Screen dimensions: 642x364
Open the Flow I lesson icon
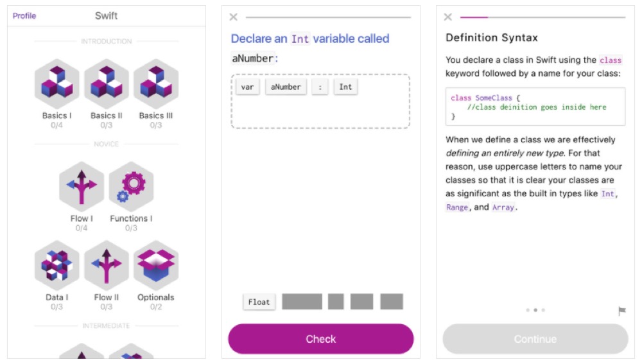[82, 187]
